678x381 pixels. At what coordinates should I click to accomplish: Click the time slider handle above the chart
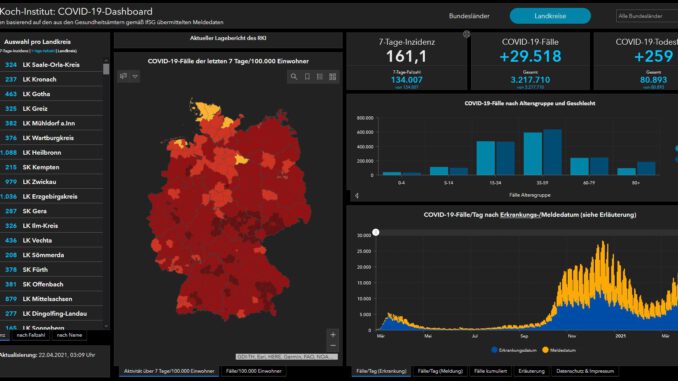point(376,232)
